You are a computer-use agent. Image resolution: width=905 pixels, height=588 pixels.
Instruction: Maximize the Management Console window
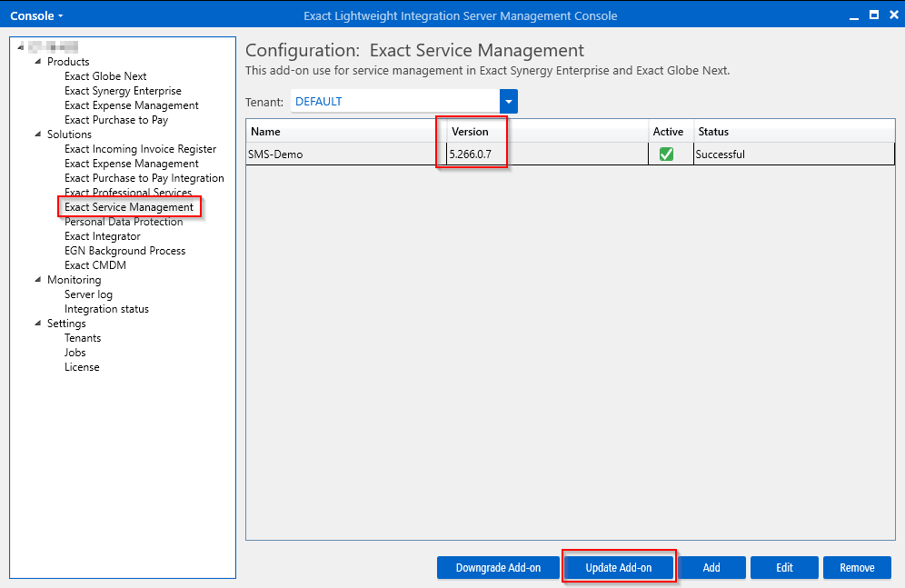[x=874, y=15]
